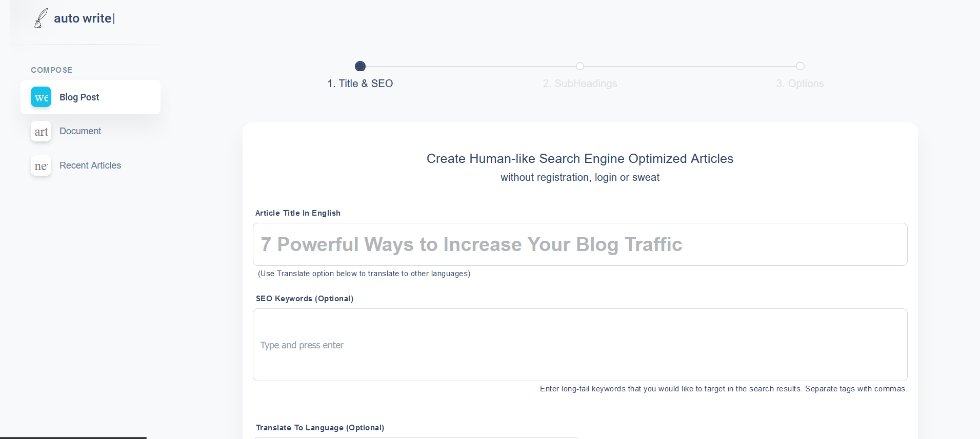Click the Document 'art' icon
This screenshot has height=439, width=980.
click(41, 132)
